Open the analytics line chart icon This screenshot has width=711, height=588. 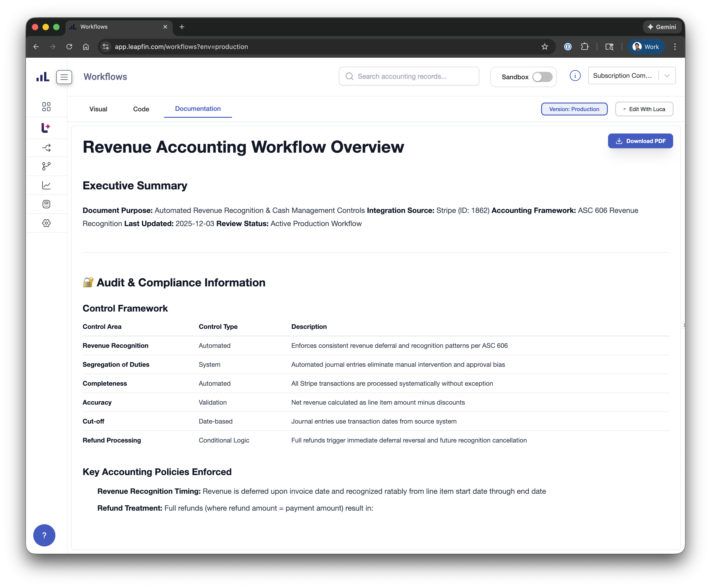[x=46, y=185]
